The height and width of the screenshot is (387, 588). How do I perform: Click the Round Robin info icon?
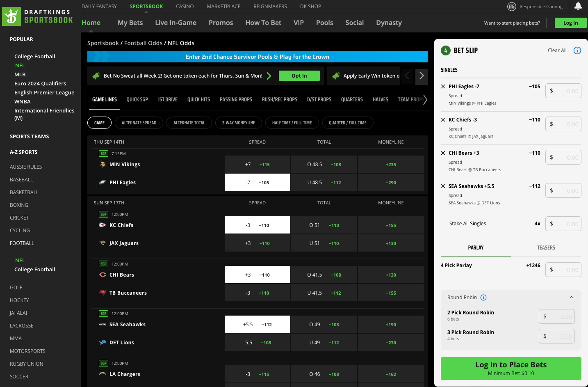pos(483,298)
